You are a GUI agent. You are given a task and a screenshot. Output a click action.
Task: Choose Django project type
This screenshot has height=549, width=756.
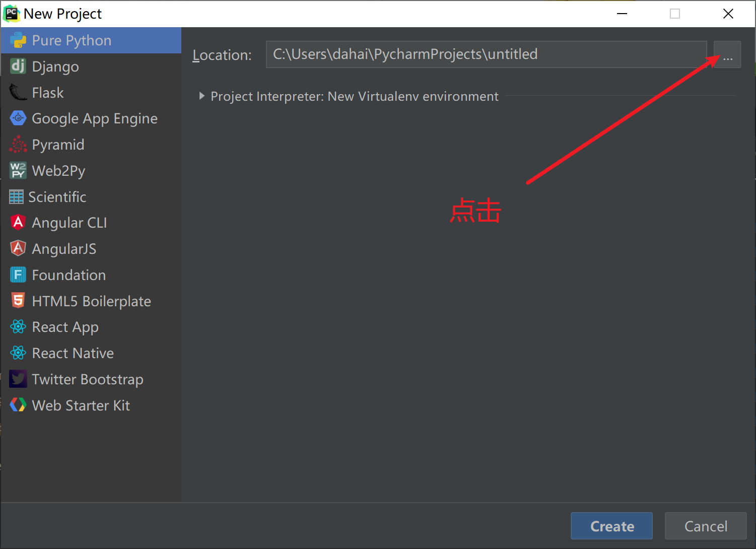point(91,66)
